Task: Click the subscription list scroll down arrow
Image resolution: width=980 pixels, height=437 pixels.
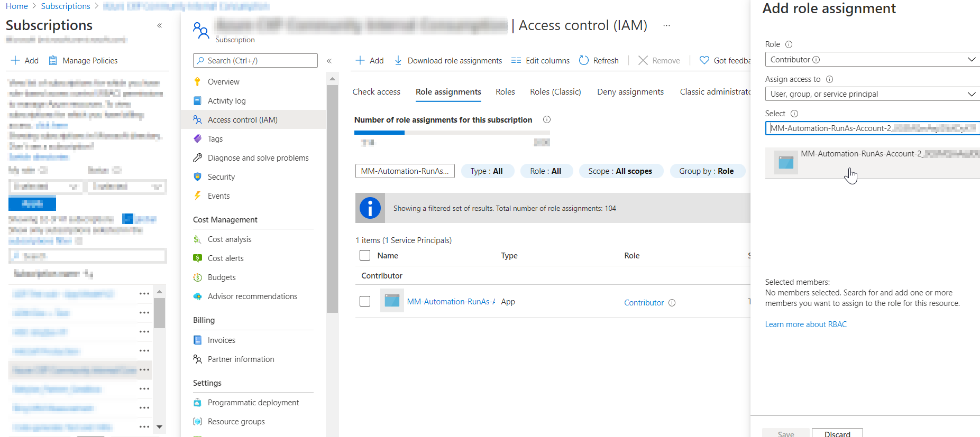Action: pyautogui.click(x=159, y=427)
